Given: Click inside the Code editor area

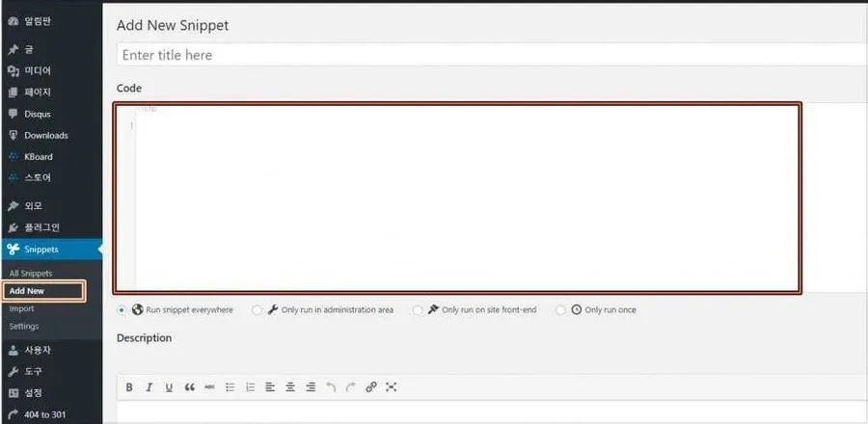Looking at the screenshot, I should tap(463, 198).
